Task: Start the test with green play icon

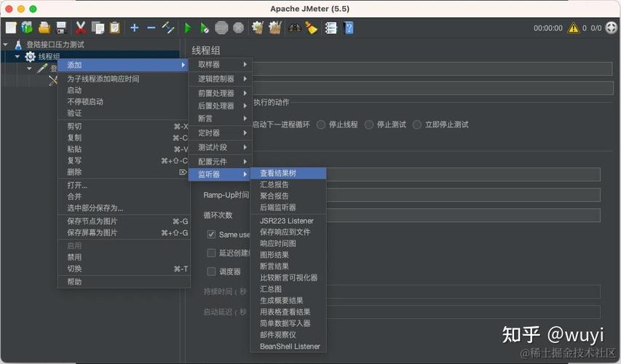Action: click(x=188, y=28)
